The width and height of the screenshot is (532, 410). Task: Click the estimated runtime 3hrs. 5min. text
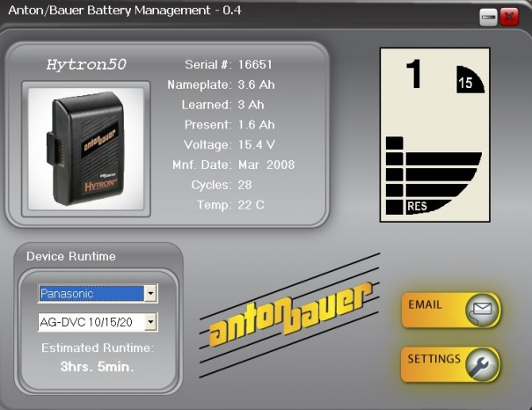(97, 367)
